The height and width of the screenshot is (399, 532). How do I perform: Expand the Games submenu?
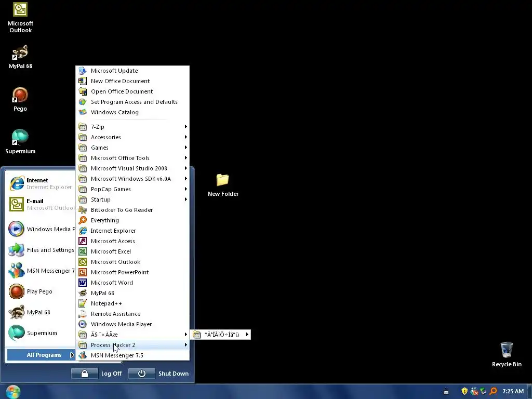[x=132, y=148]
